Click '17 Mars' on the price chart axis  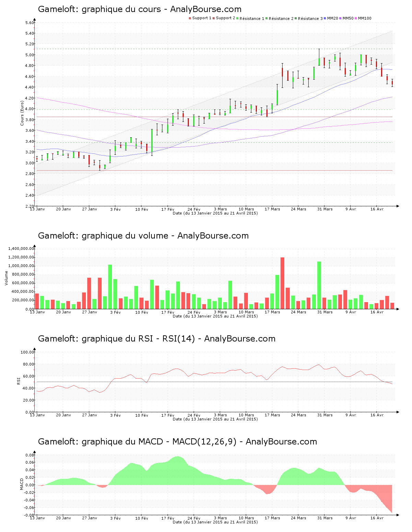click(272, 209)
